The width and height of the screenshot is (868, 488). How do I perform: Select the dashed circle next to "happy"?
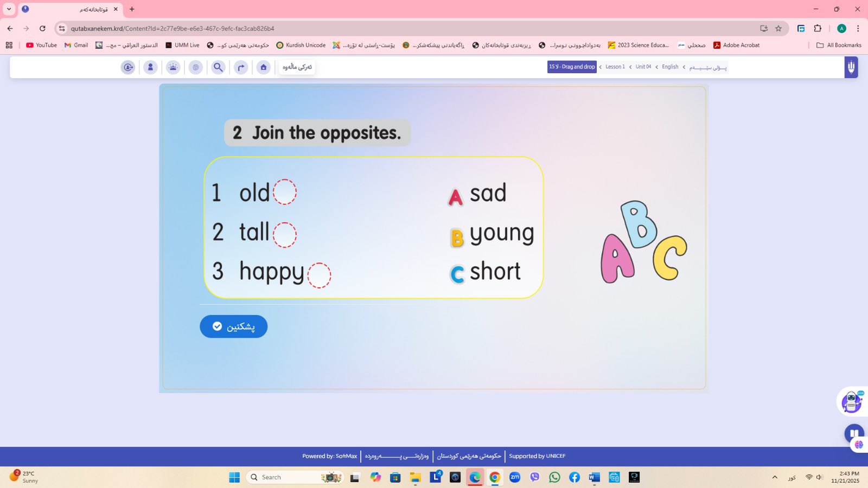(x=319, y=275)
